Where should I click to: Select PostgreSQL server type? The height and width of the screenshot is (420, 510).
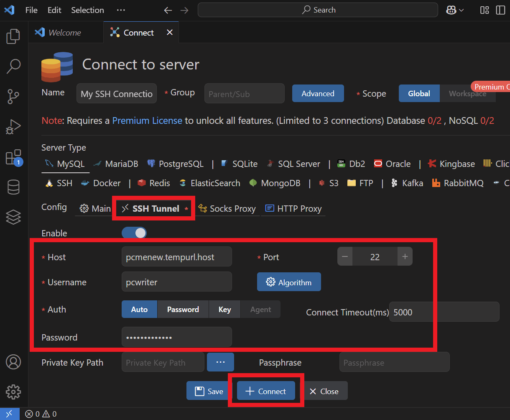(175, 164)
